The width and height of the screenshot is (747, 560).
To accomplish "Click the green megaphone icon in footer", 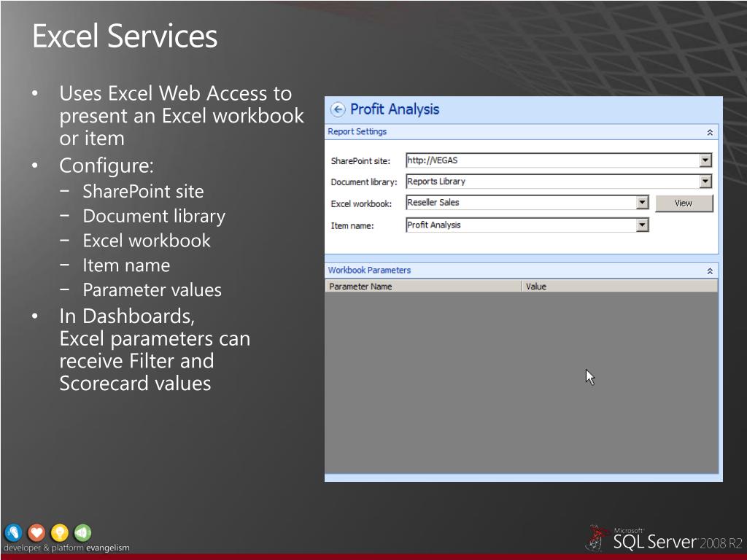I will 82,532.
